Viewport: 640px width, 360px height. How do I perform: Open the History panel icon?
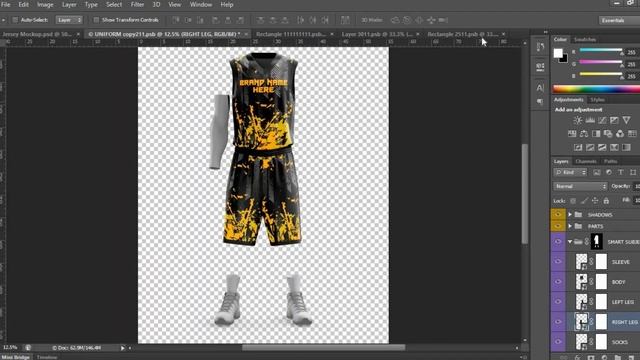(x=540, y=47)
